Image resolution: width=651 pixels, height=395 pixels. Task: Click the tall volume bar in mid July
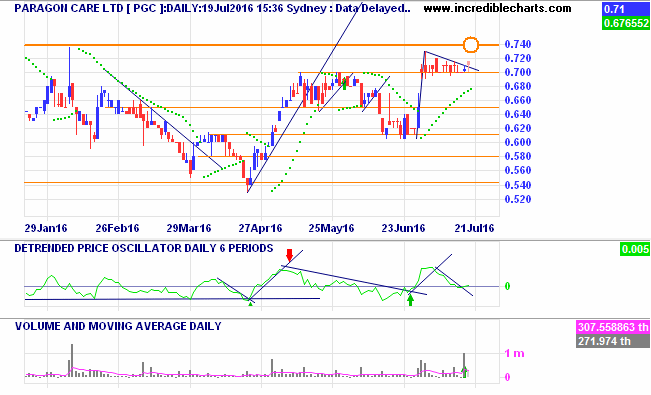pos(464,365)
